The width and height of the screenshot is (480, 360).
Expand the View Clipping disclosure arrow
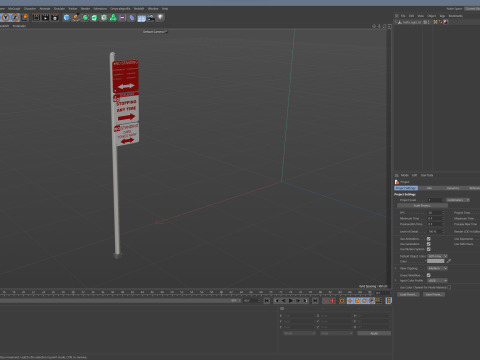[x=396, y=268]
